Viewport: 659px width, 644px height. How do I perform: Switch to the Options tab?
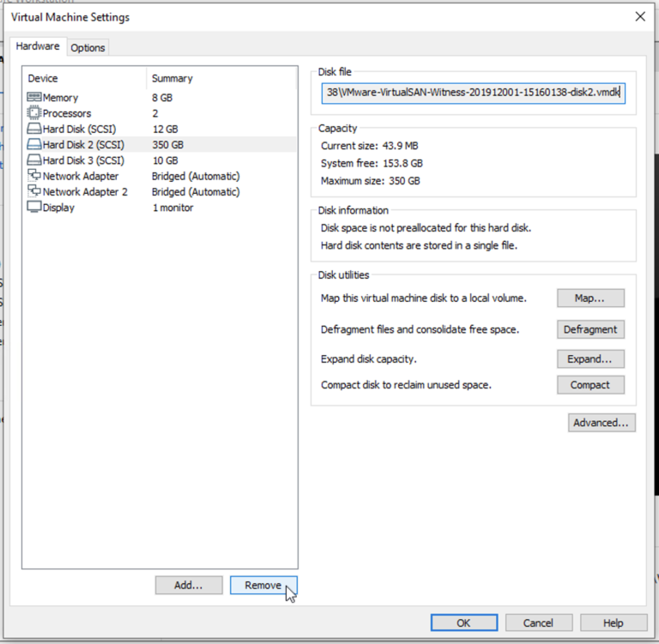pyautogui.click(x=88, y=48)
